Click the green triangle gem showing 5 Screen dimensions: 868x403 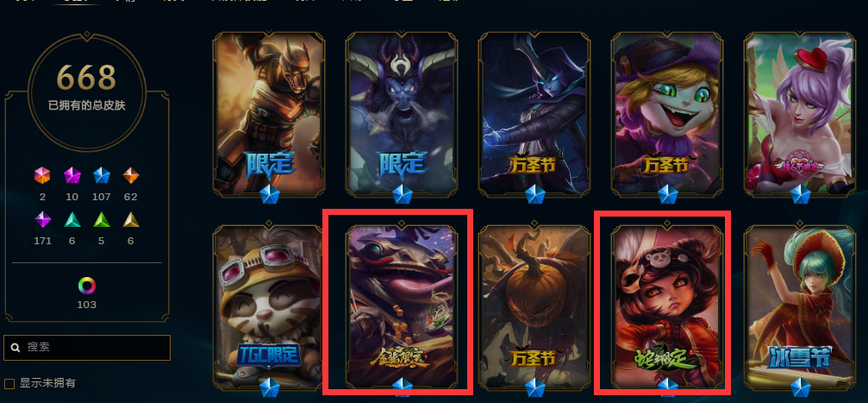[x=102, y=220]
